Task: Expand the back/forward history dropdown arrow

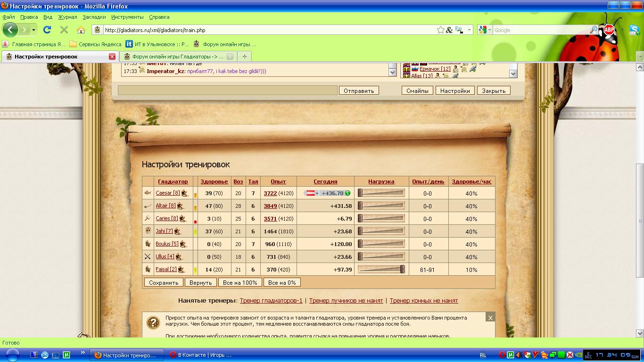Action: click(34, 30)
